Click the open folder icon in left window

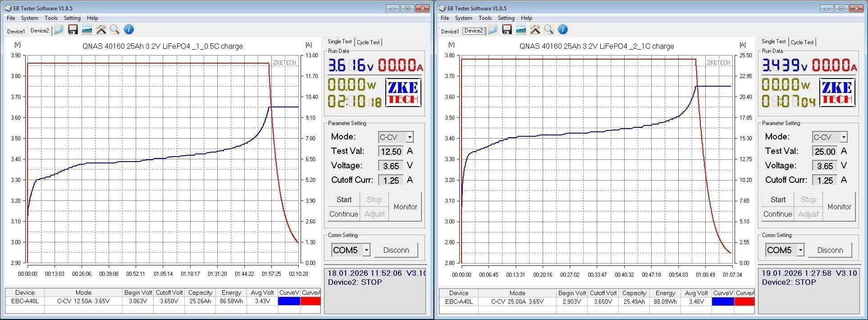pyautogui.click(x=59, y=30)
